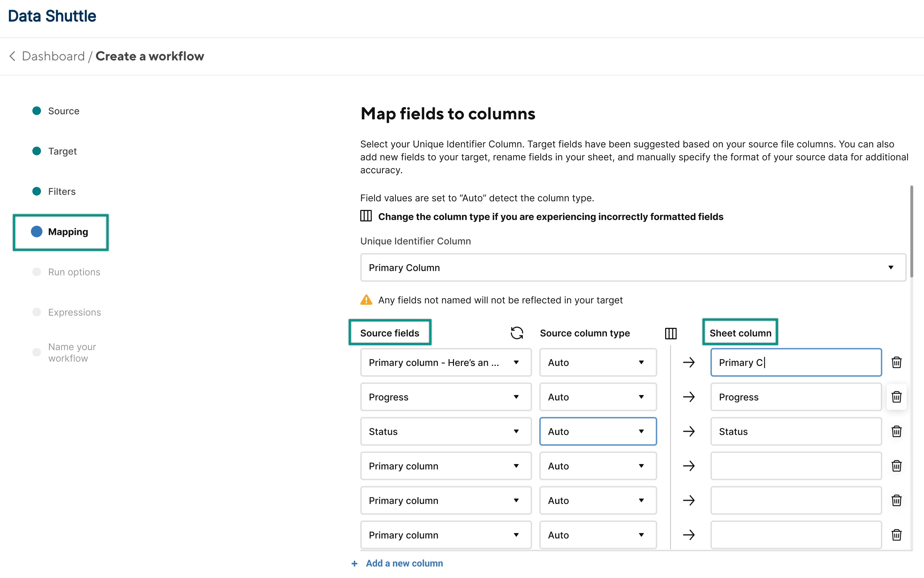Click the mapping panel vertical scrollbar
This screenshot has height=578, width=924.
click(x=911, y=231)
